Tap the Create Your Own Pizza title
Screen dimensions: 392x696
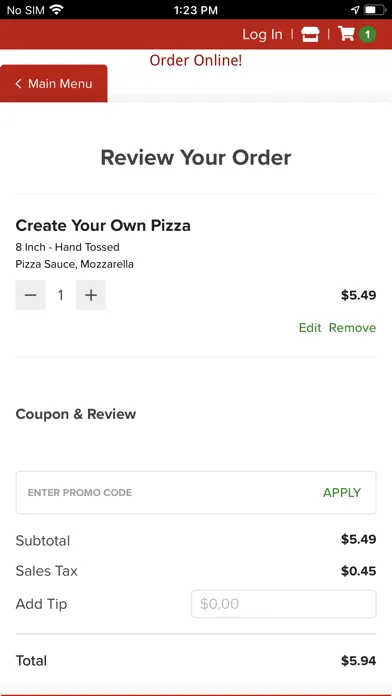(103, 225)
